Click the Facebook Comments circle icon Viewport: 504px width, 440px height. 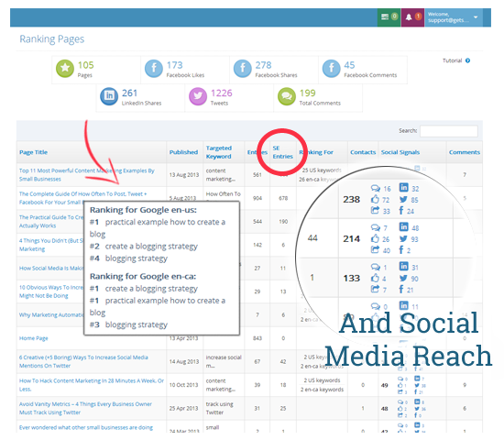(332, 69)
